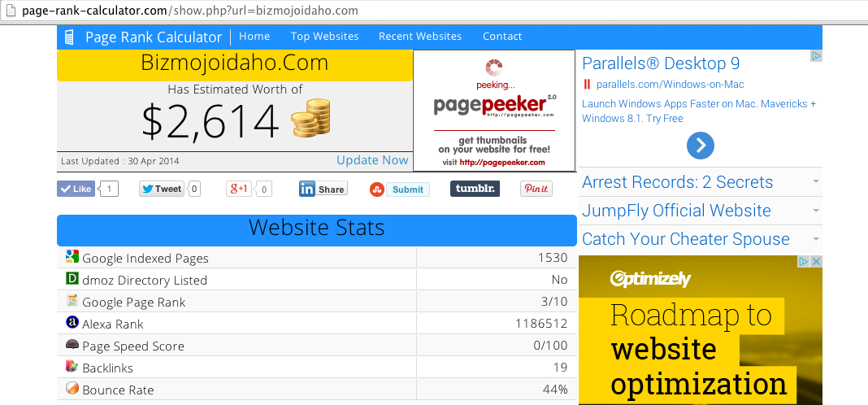Click the Bounce Rate icon
Viewport: 868px width, 405px height.
click(x=72, y=388)
